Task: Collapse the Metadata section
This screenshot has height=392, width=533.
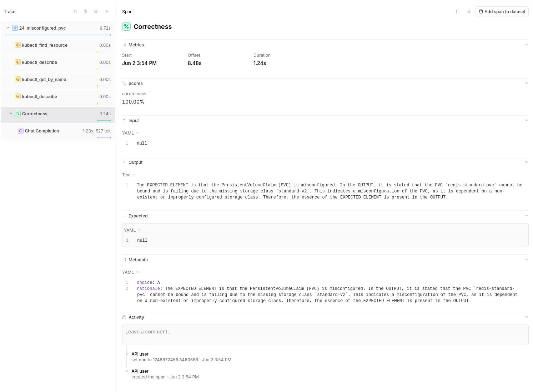Action: coord(527,260)
